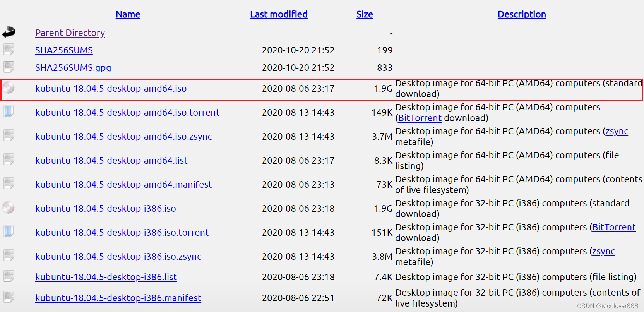This screenshot has height=312, width=644.
Task: Click the file icon next to SHA256SUMS.gpg
Action: pyautogui.click(x=9, y=67)
